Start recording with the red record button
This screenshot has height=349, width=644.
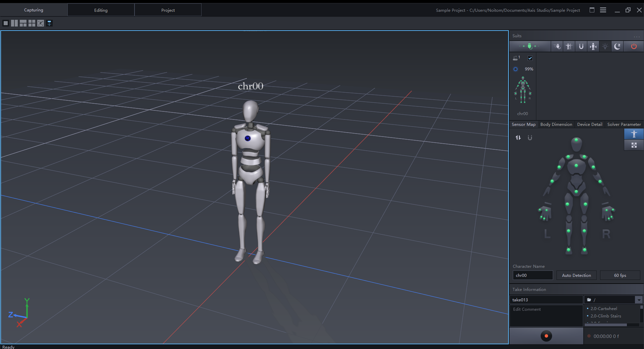pos(546,336)
